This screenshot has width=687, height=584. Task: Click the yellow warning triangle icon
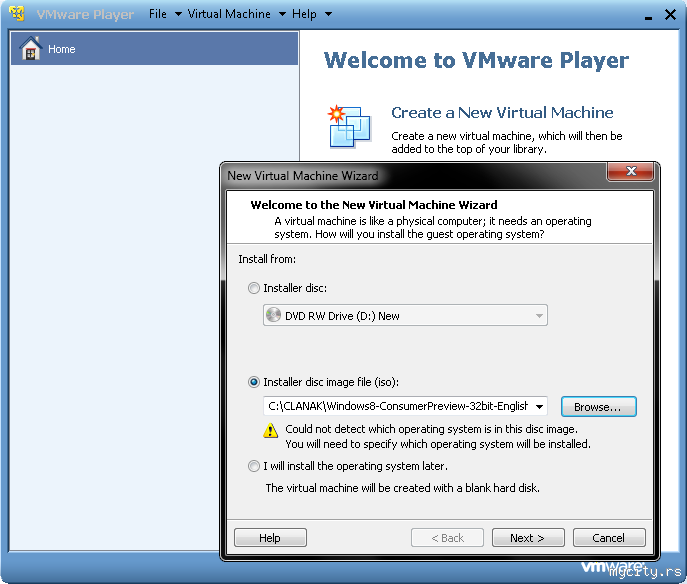270,431
